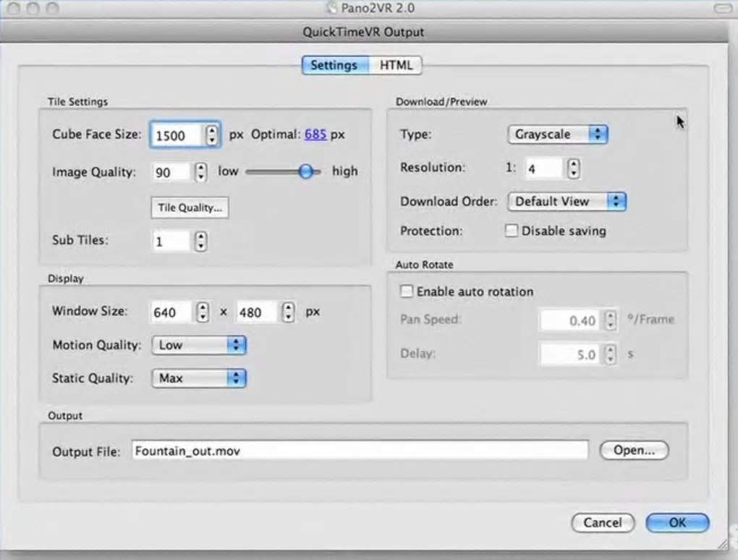The image size is (738, 560).
Task: Switch to the HTML tab
Action: pos(396,65)
